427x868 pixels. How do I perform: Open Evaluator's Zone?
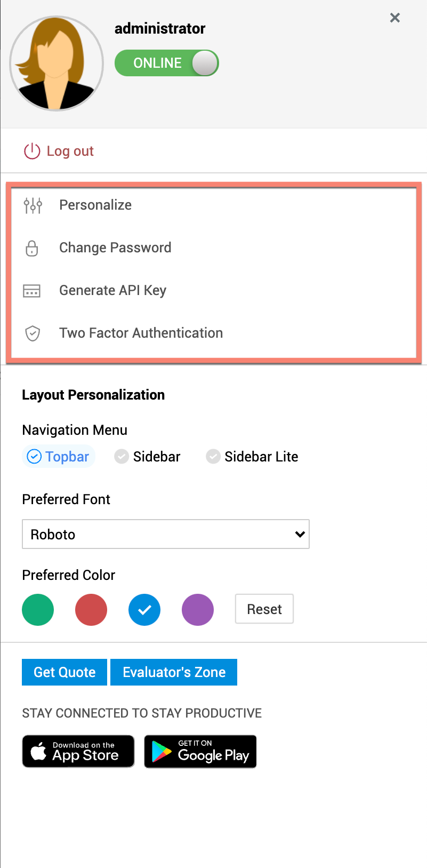(174, 672)
